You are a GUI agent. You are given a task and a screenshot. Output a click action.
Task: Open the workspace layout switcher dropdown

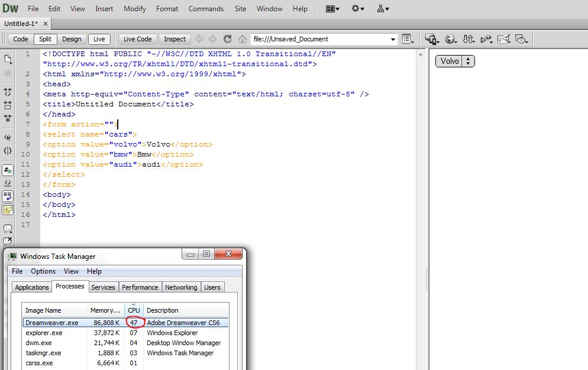pos(332,9)
